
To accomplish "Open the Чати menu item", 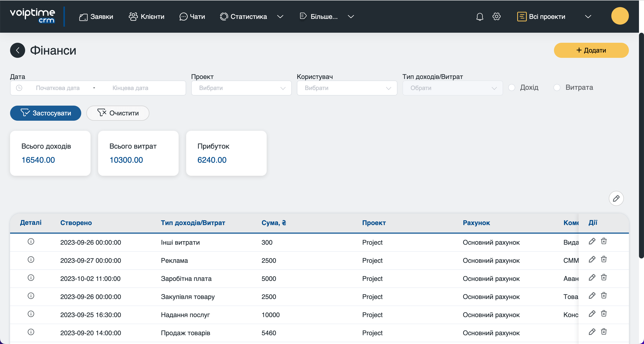I will [192, 17].
